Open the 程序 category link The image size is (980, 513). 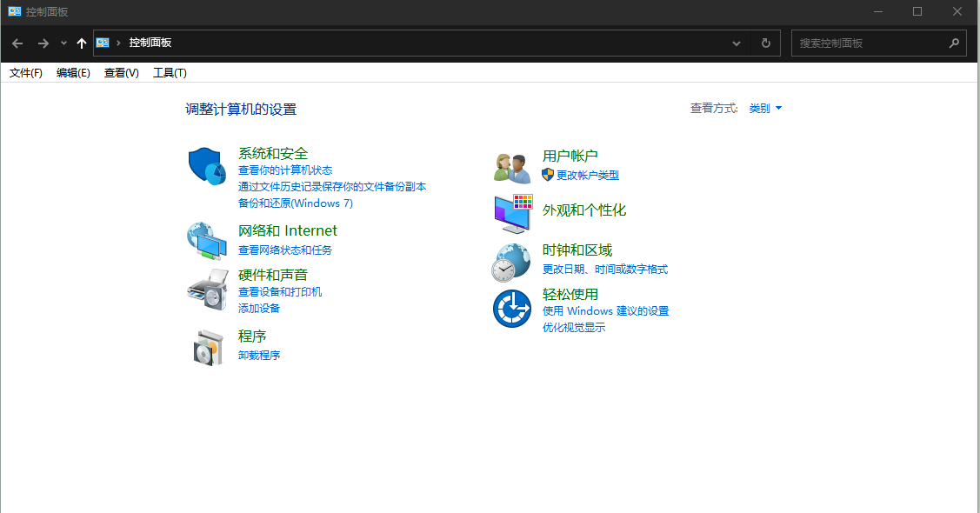tap(252, 336)
